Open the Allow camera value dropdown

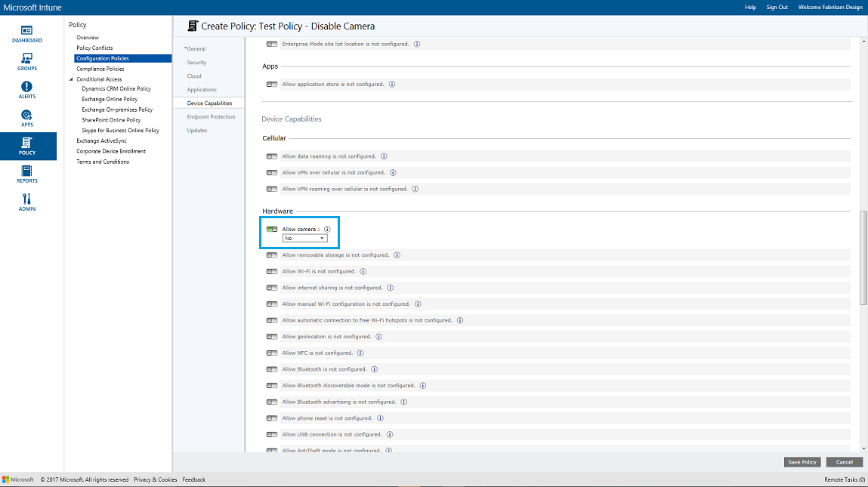coord(305,239)
